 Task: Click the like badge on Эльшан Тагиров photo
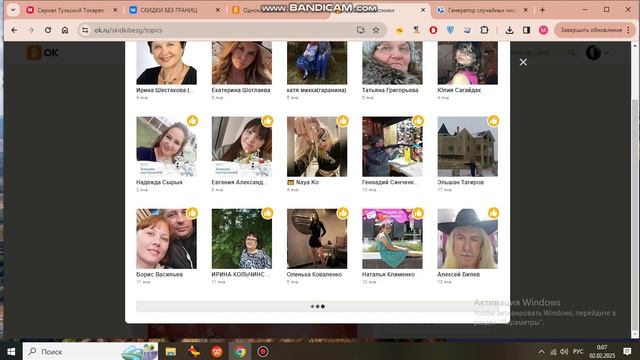coord(493,121)
